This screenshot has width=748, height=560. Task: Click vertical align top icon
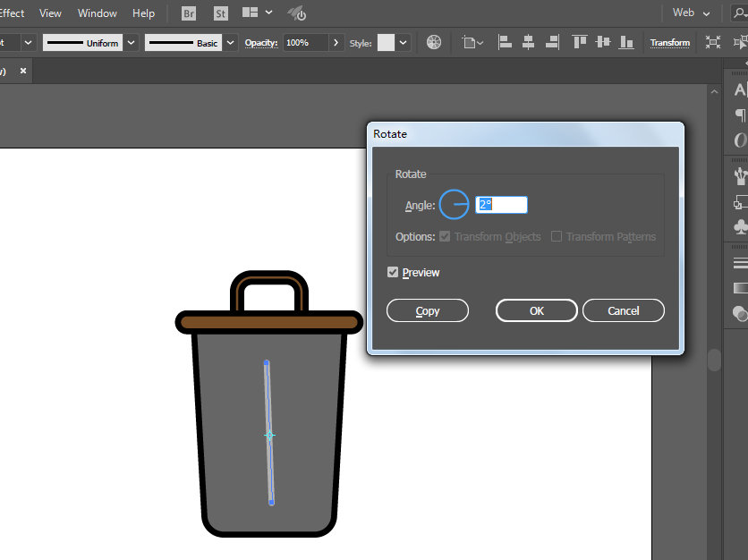coord(579,42)
